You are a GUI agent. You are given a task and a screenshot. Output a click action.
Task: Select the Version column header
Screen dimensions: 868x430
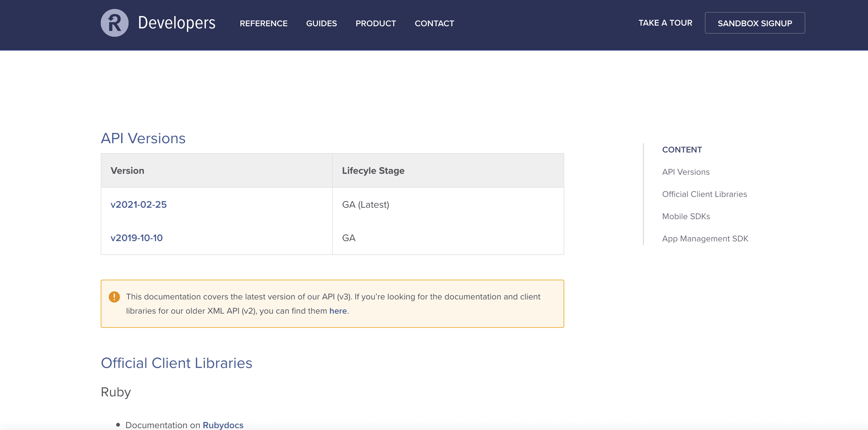click(127, 171)
